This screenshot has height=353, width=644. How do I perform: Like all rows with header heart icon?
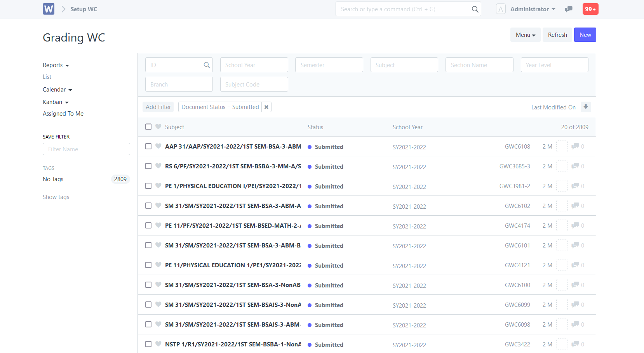pyautogui.click(x=158, y=127)
